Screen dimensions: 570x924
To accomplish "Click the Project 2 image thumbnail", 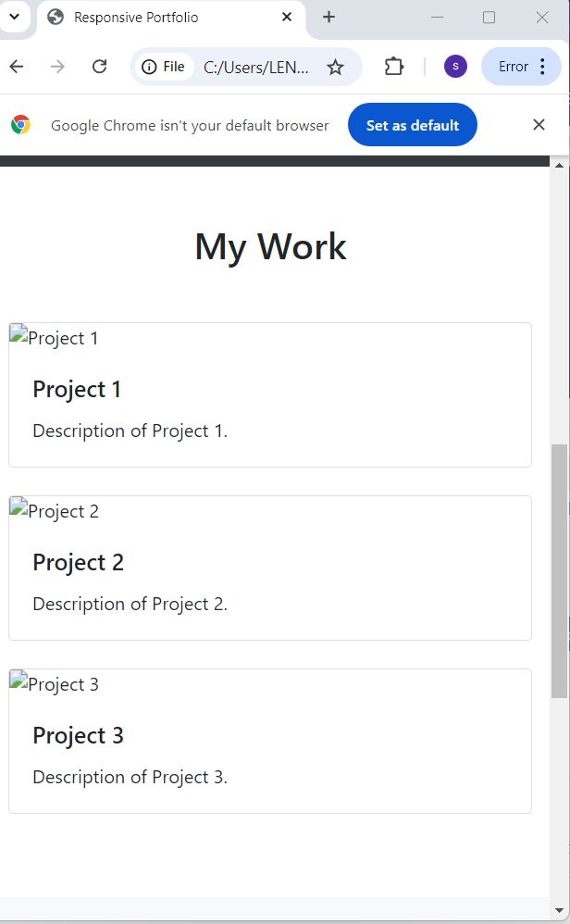I will tap(55, 511).
